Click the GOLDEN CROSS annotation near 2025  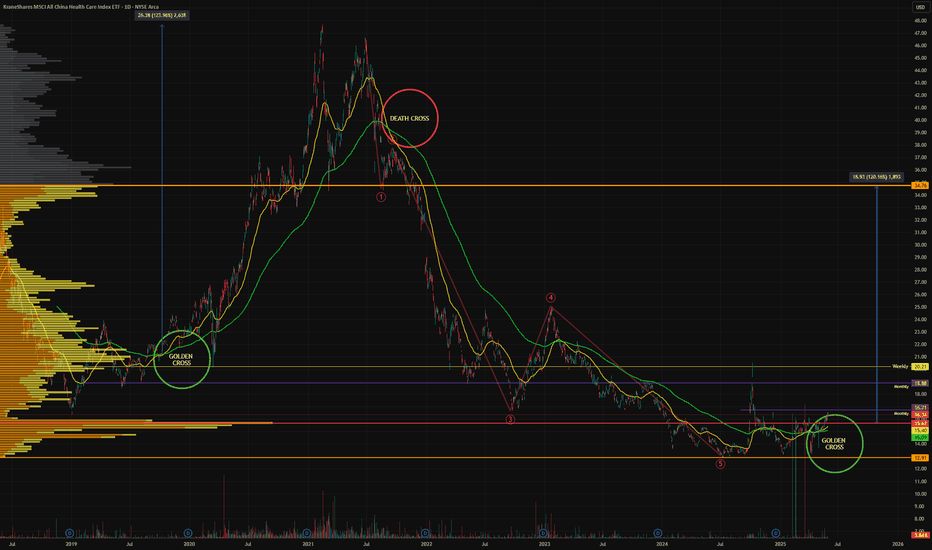[834, 444]
